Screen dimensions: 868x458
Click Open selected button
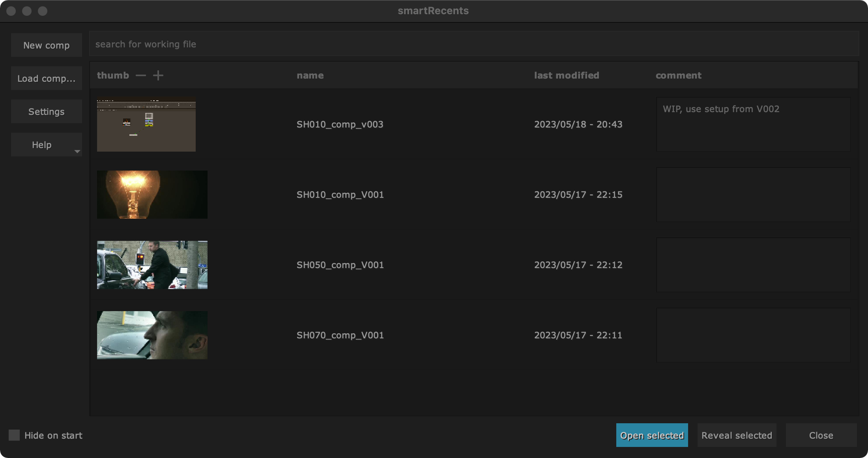(652, 435)
